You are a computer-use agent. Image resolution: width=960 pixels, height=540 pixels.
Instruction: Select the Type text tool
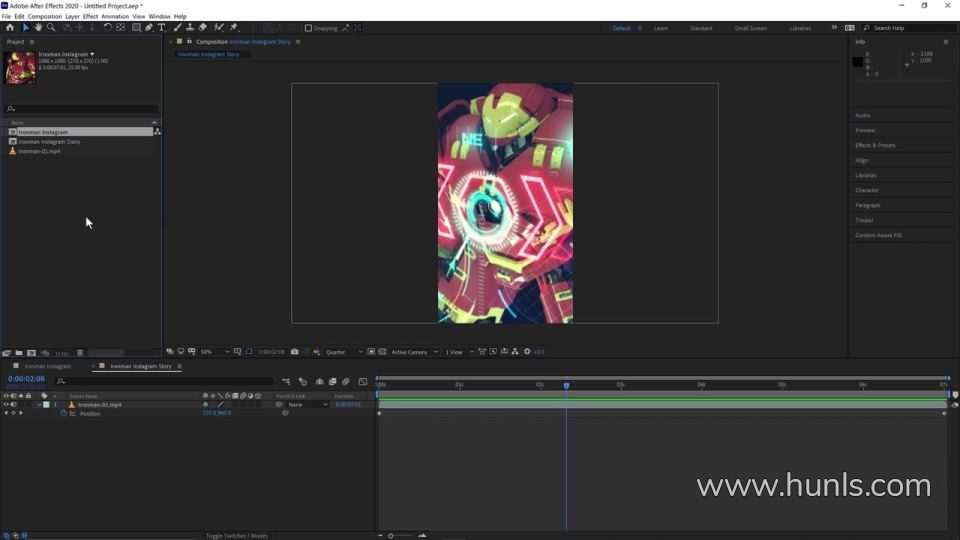tap(162, 28)
